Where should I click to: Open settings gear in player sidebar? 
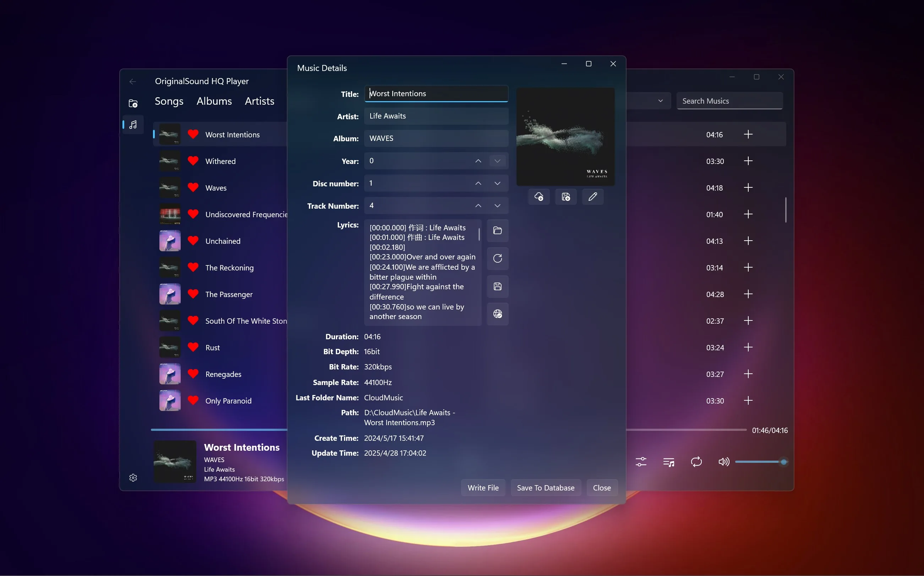[133, 478]
